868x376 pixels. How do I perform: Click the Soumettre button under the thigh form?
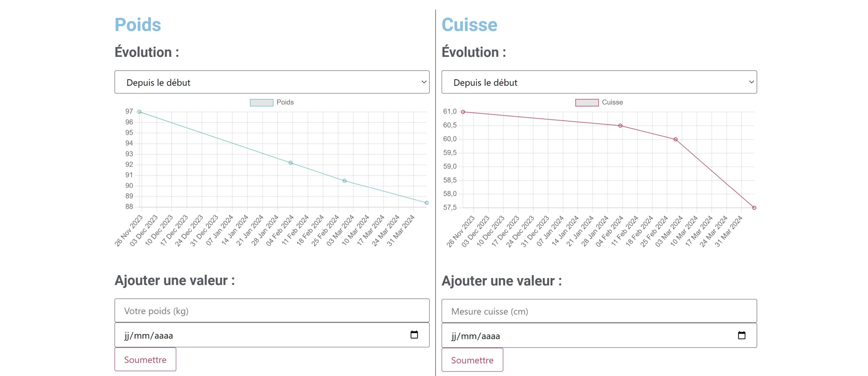472,360
